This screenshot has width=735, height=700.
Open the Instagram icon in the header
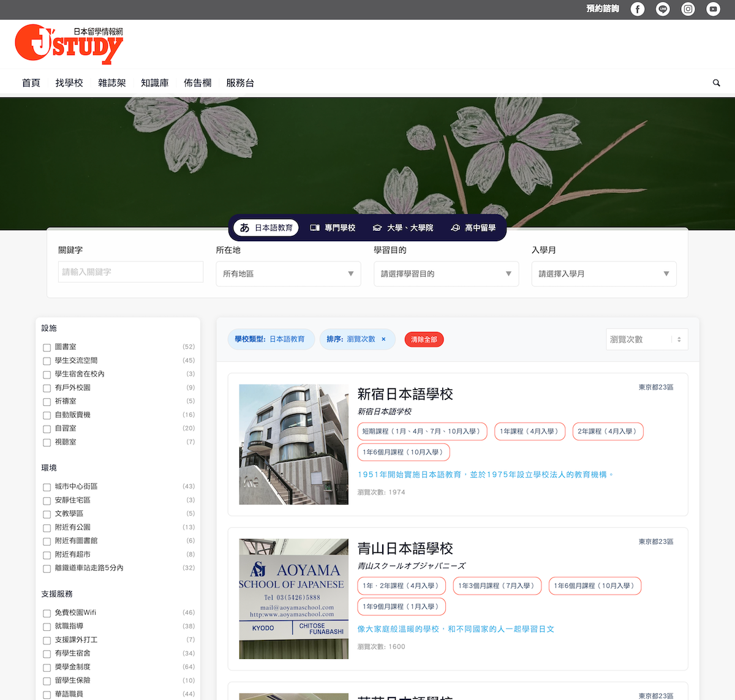[x=687, y=9]
